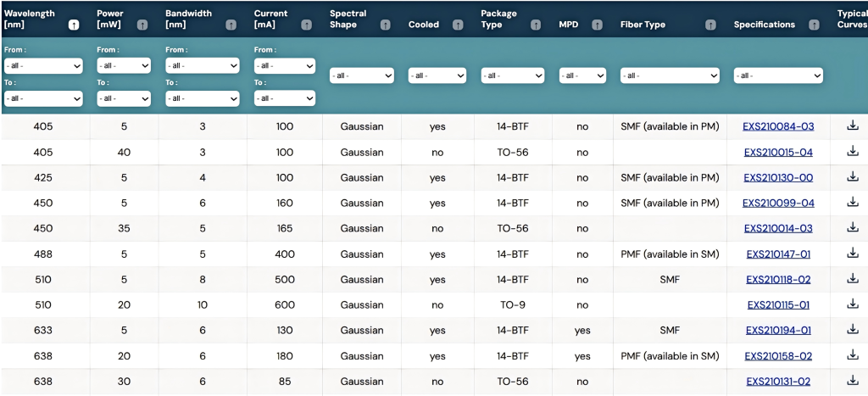Open specification link EXS210158-02
This screenshot has width=868, height=396.
[778, 356]
